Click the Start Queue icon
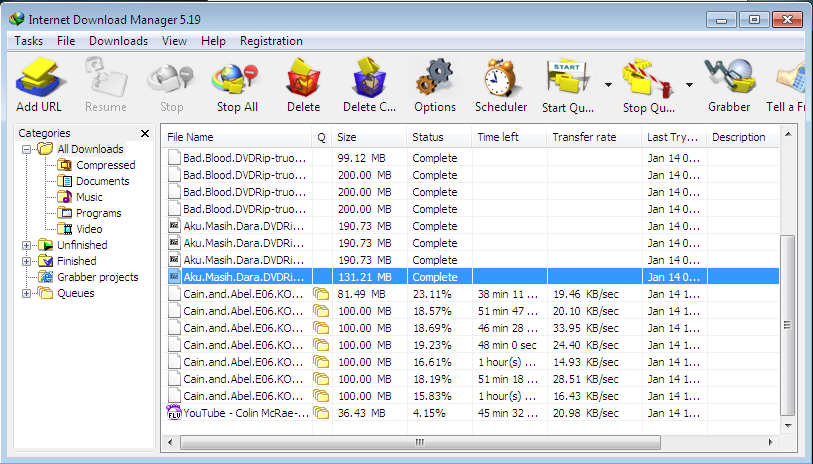This screenshot has width=813, height=464. point(568,79)
